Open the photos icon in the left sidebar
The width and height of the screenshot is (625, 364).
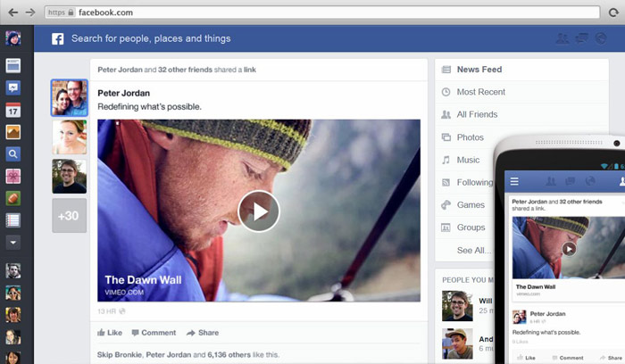pos(13,132)
